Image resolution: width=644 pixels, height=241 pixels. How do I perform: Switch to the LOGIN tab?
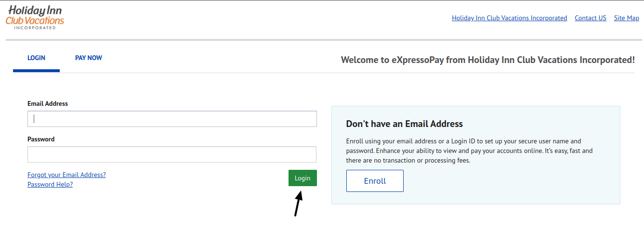click(36, 58)
